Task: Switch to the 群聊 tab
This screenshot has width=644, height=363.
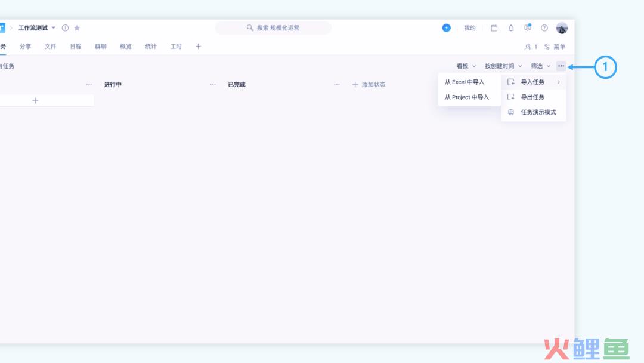Action: [101, 47]
